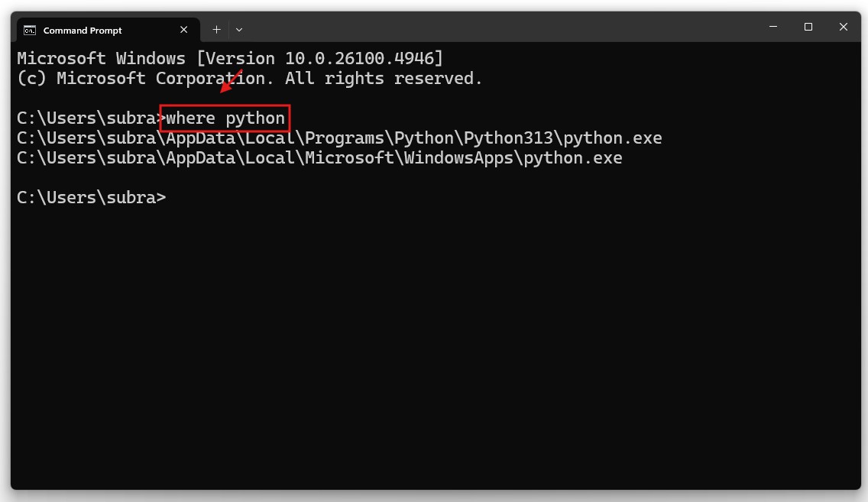Expand the new tab profiles dropdown
868x502 pixels.
(x=239, y=30)
